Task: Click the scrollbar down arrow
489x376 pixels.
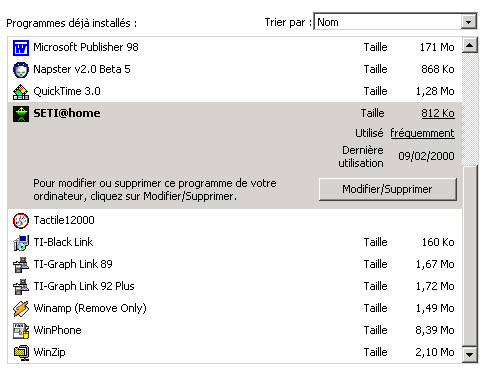Action: (470, 354)
